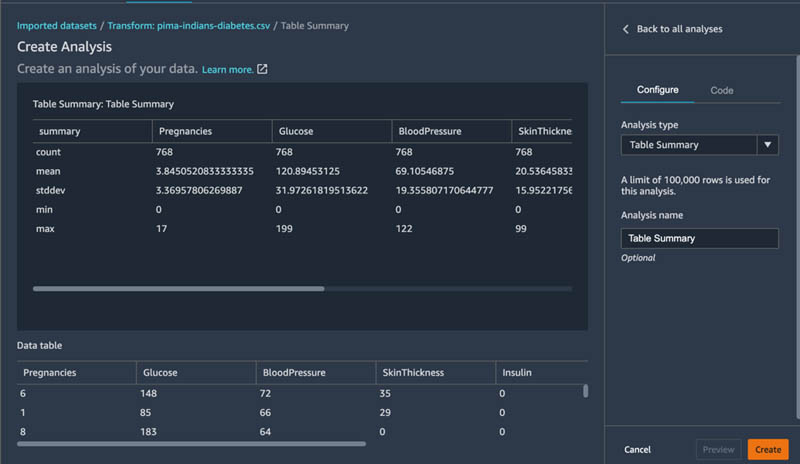Click the Preview button
Viewport: 800px width, 464px height.
tap(718, 450)
